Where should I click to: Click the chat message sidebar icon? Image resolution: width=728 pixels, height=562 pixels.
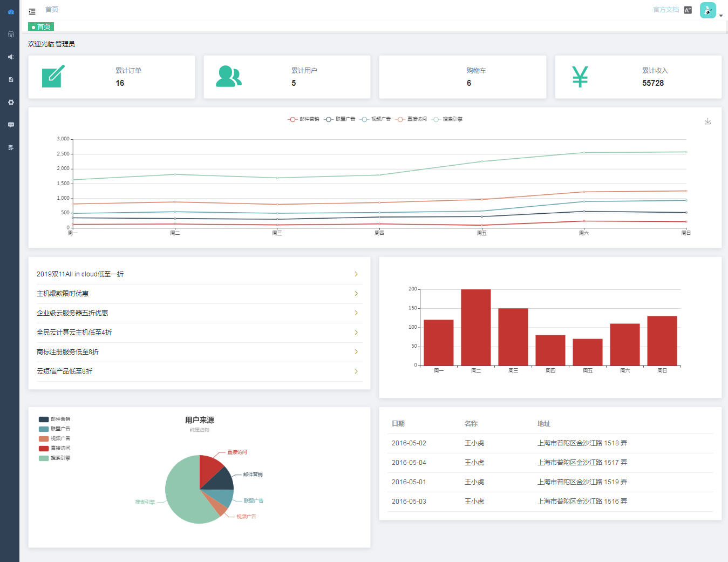[11, 125]
